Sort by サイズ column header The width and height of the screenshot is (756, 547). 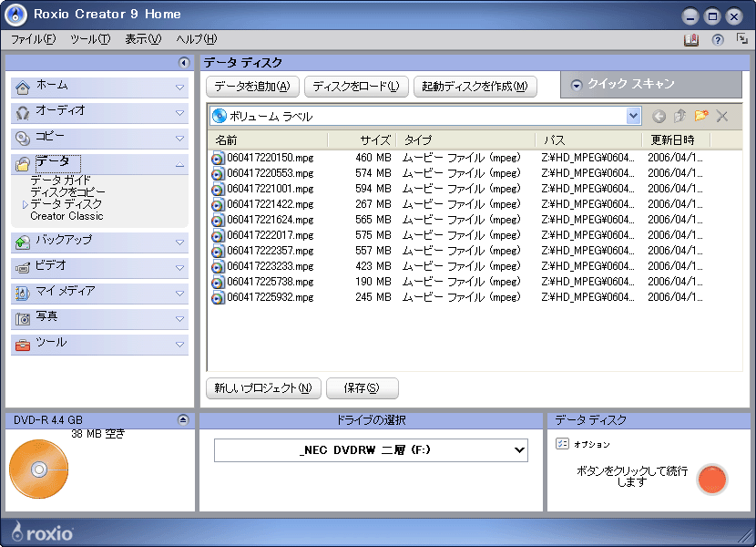click(x=362, y=140)
